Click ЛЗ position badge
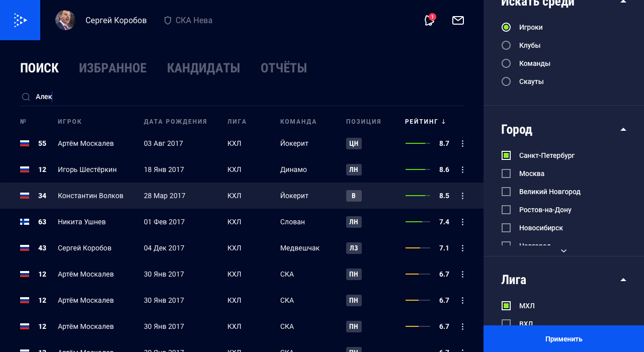The width and height of the screenshot is (644, 352). tap(354, 248)
